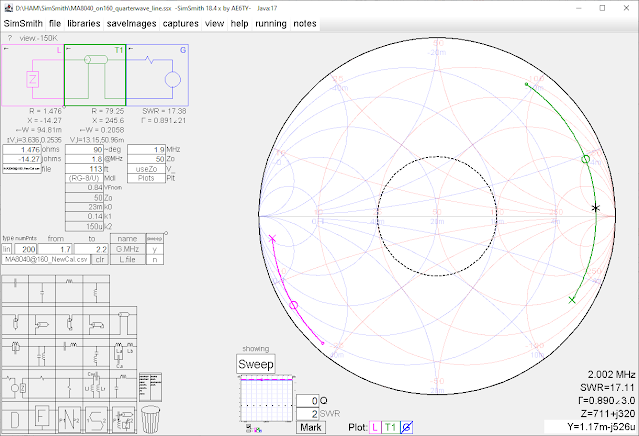
Task: Select the T1 transmission line block
Action: click(x=95, y=75)
